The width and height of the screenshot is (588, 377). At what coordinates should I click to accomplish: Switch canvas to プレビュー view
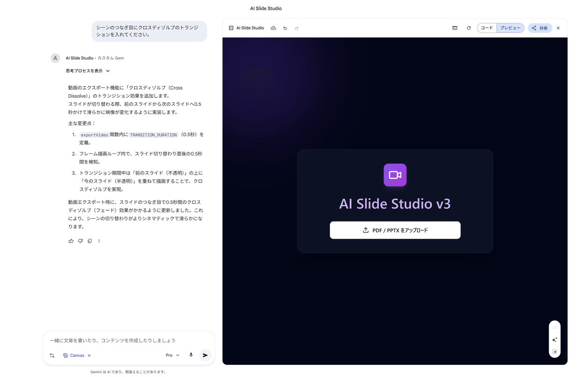coord(510,28)
